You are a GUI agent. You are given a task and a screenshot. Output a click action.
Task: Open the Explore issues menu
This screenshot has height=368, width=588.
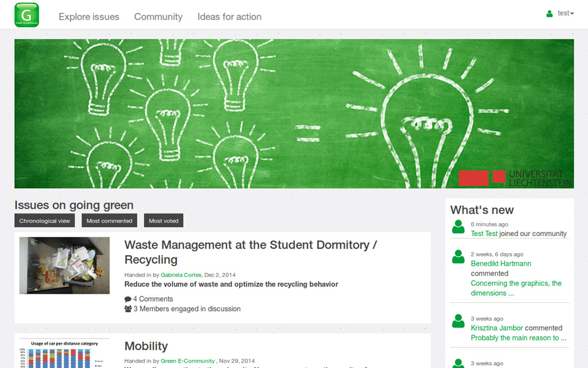[x=89, y=17]
